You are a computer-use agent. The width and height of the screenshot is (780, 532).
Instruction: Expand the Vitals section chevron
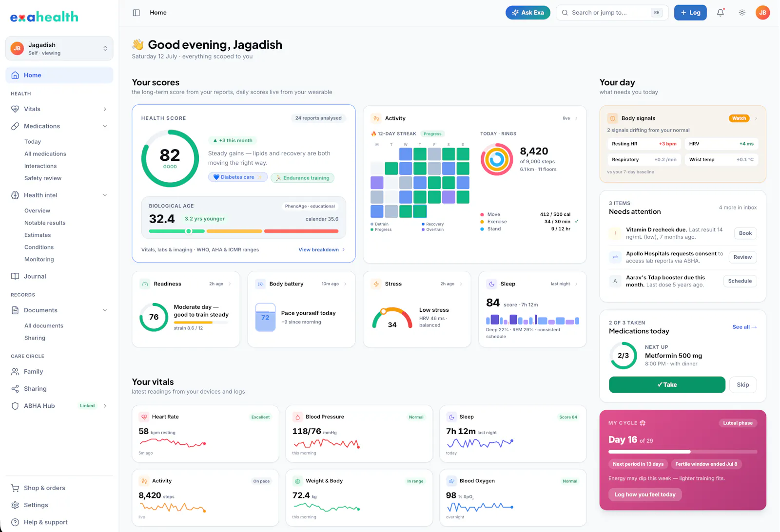coord(105,109)
